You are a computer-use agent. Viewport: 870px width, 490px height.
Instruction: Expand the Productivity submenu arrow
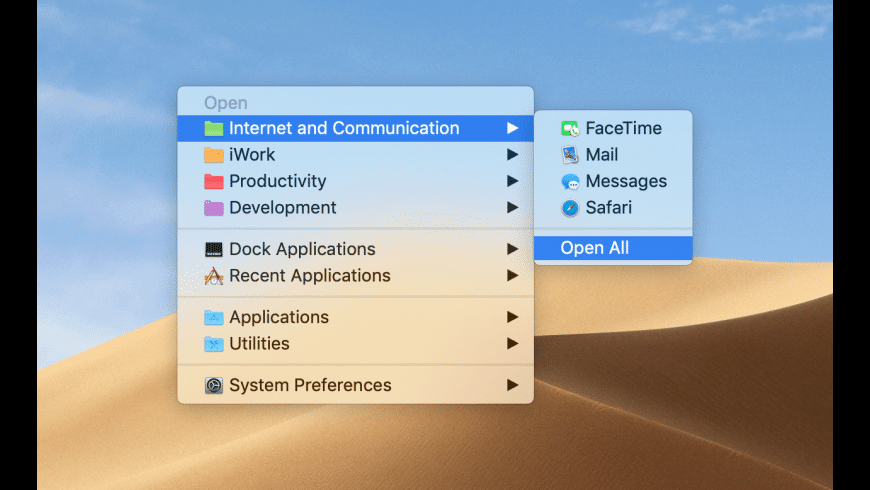tap(512, 181)
